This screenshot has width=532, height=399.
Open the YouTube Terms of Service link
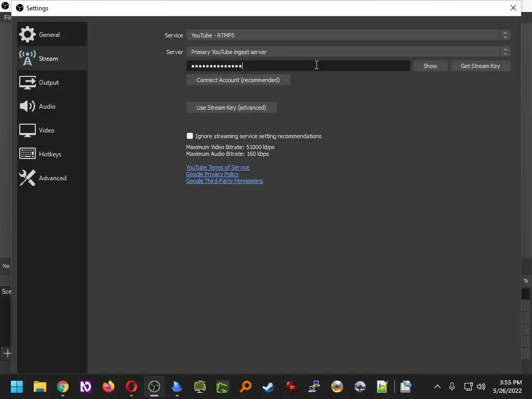[218, 167]
